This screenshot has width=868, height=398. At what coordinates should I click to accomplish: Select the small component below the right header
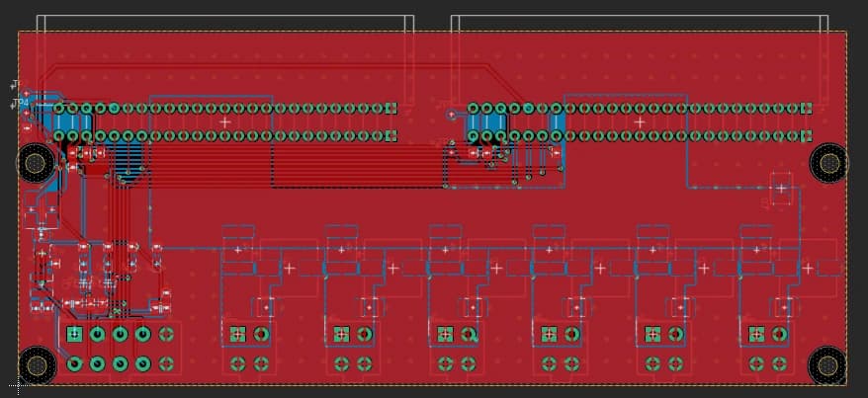(781, 189)
